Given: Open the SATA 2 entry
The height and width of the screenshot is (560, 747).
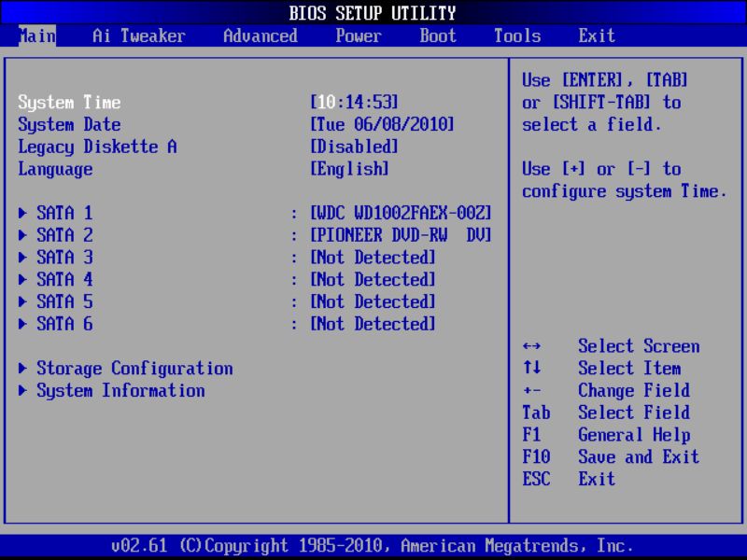Looking at the screenshot, I should click(x=64, y=235).
